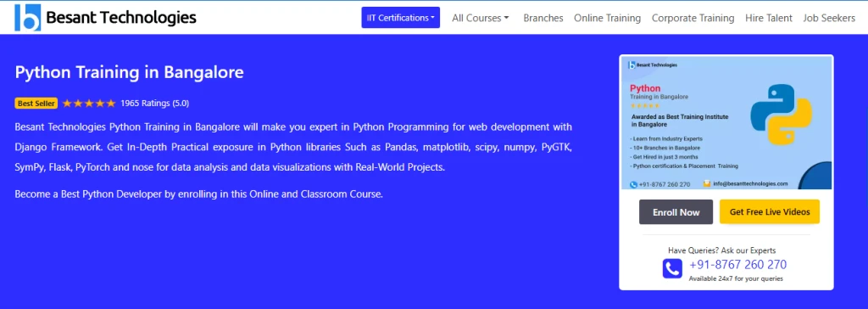Go to the Branches menu item
Viewport: 868px width, 309px height.
543,19
